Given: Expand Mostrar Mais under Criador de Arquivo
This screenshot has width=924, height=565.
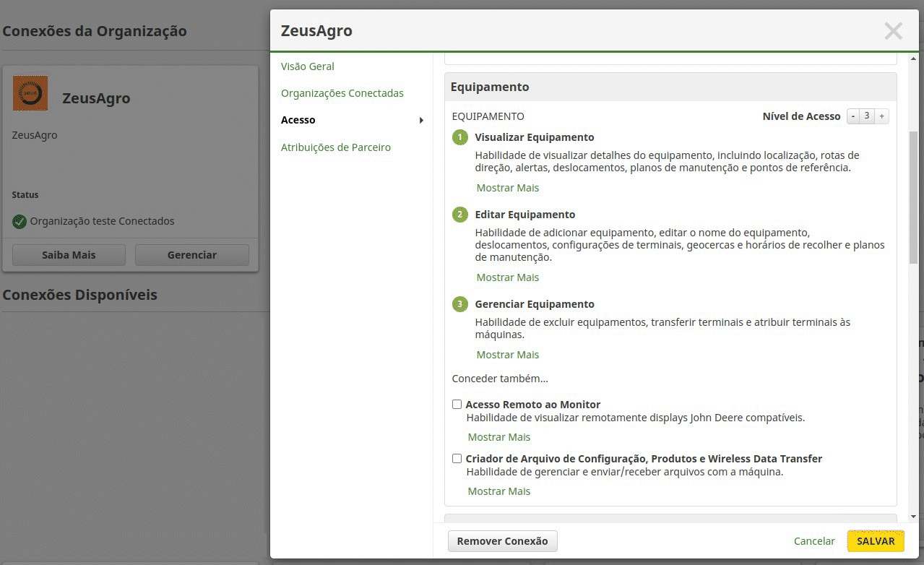Looking at the screenshot, I should click(499, 491).
